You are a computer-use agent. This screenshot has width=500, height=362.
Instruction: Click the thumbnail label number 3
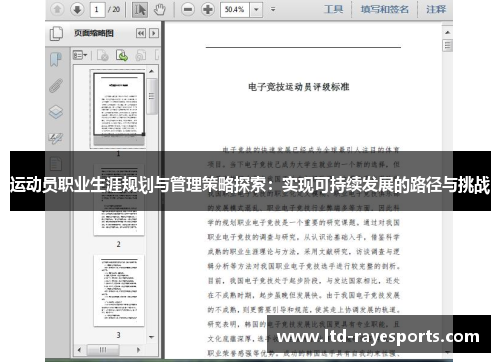[x=119, y=335]
